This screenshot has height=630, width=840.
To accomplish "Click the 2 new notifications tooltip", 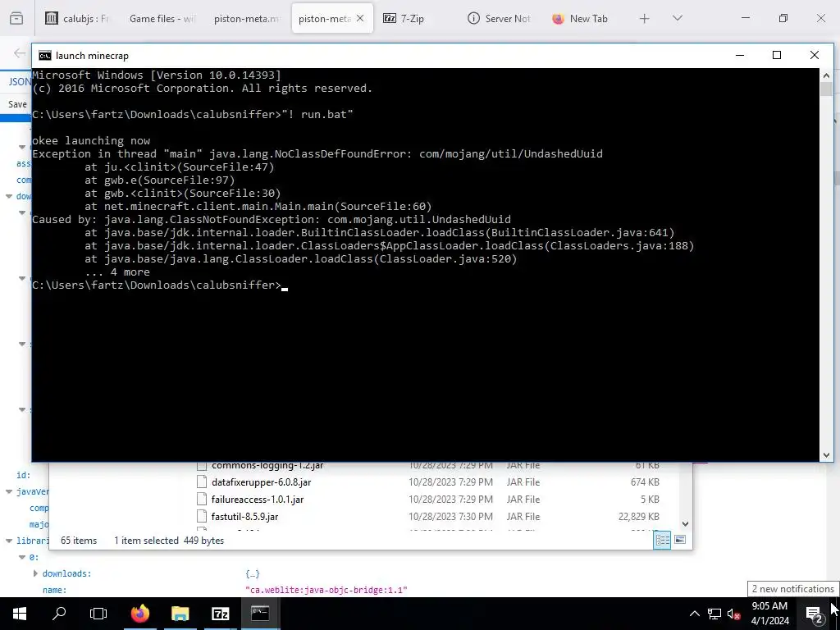I will coord(793,589).
